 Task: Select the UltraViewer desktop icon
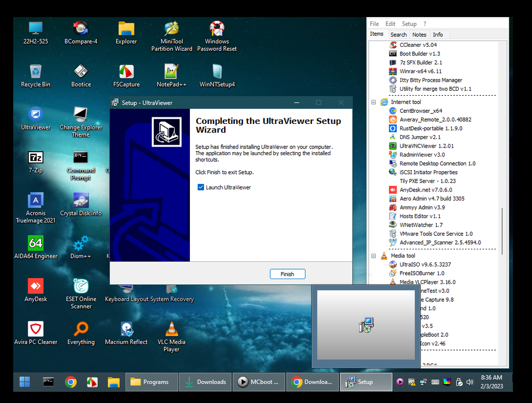coord(35,119)
